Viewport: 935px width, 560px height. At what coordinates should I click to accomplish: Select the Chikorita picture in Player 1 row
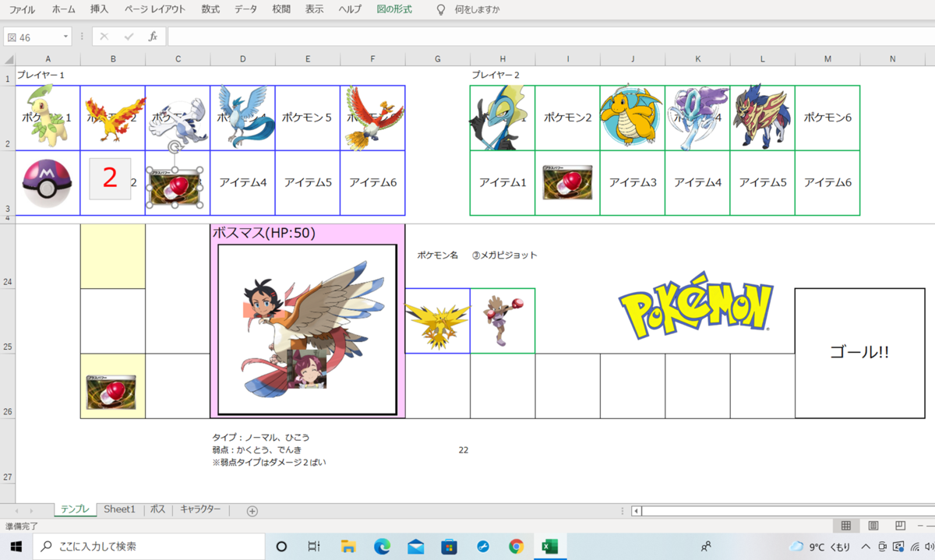coord(47,115)
